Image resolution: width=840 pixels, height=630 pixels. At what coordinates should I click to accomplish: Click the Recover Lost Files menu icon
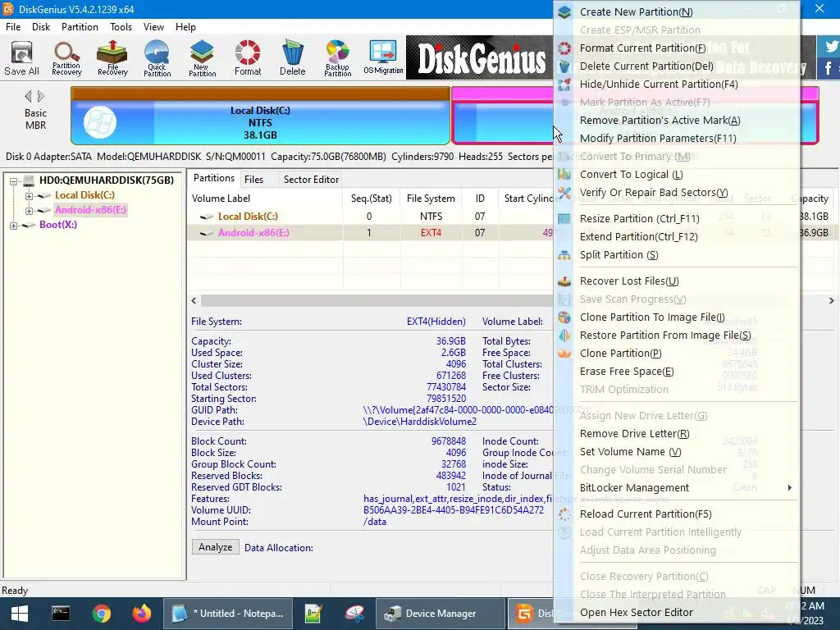coord(564,281)
